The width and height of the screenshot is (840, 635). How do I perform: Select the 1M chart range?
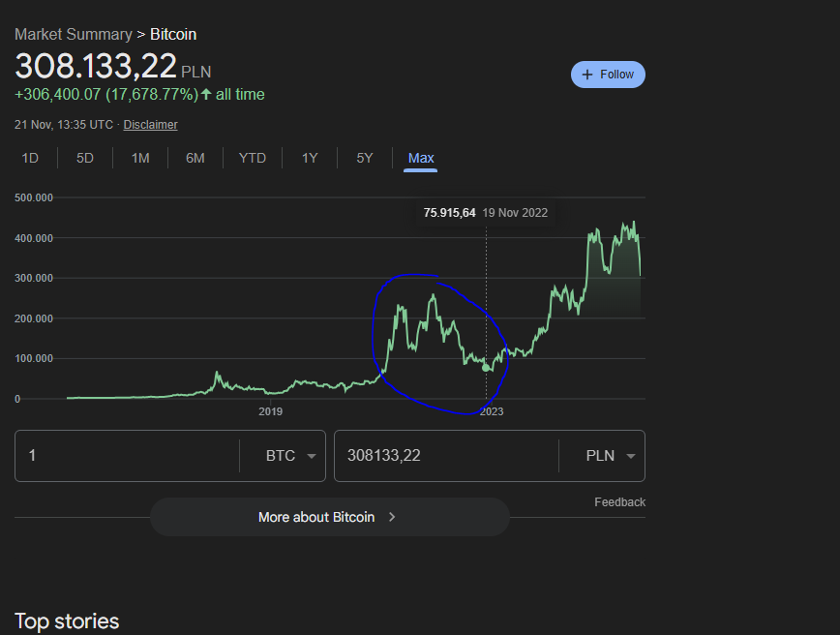tap(140, 158)
